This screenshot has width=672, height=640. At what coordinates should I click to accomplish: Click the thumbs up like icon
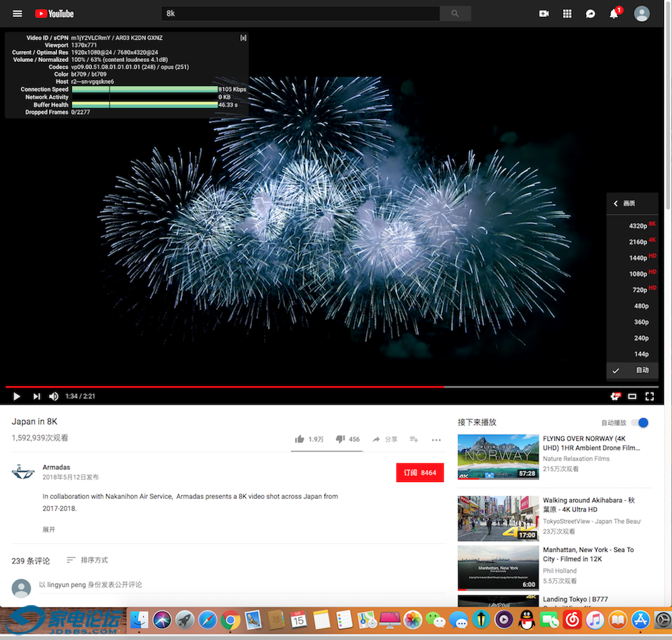tap(300, 439)
